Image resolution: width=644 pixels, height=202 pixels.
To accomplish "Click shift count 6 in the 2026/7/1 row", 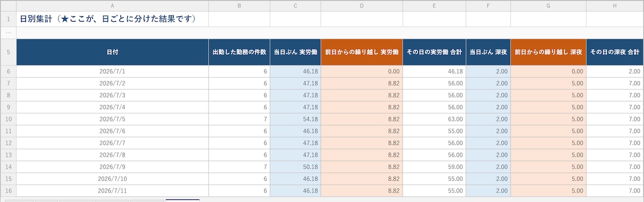I will (239, 71).
